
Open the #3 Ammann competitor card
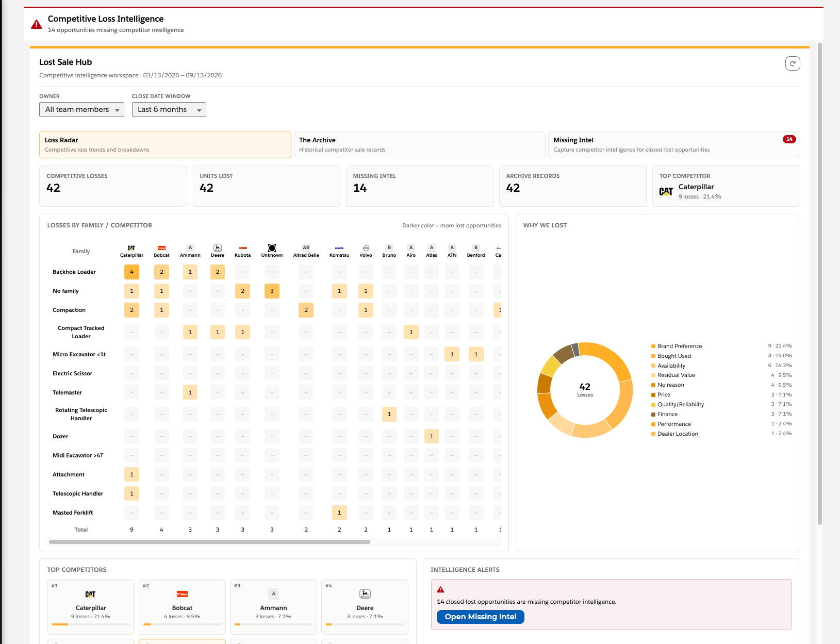(273, 607)
